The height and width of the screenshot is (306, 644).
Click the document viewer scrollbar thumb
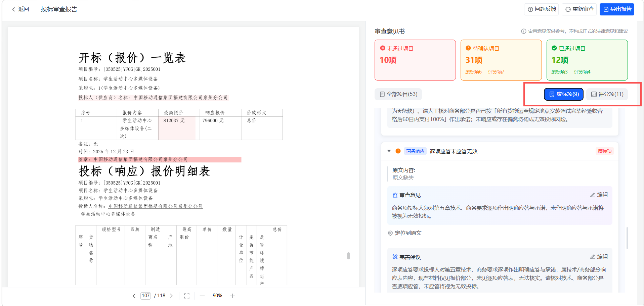point(348,256)
